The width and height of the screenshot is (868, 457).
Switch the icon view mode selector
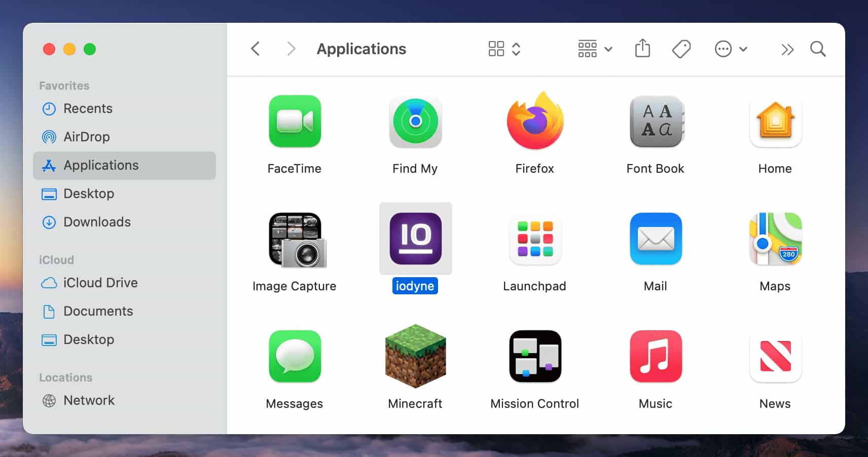point(504,49)
